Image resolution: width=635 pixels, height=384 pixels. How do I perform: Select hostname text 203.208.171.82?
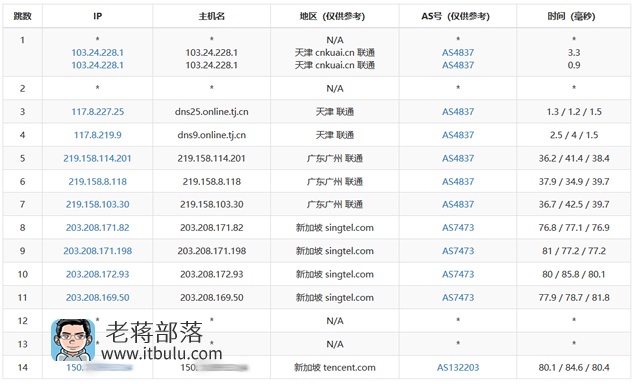point(211,228)
